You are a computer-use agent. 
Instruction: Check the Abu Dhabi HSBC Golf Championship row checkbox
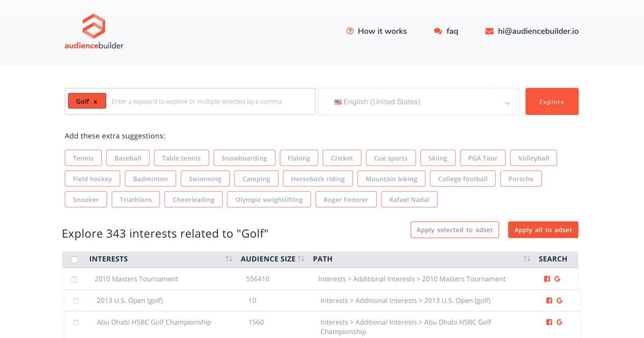pyautogui.click(x=76, y=322)
